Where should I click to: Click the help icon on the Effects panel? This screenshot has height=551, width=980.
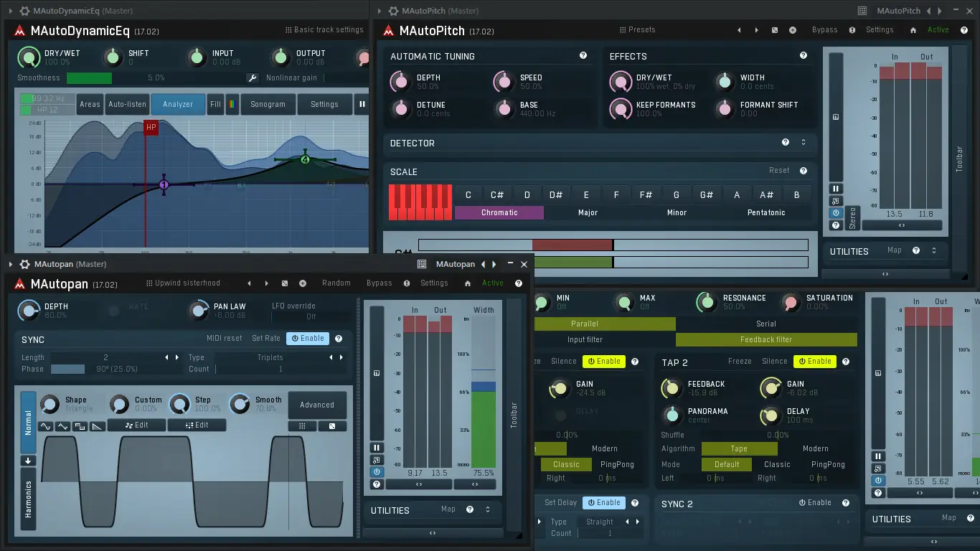pos(804,55)
